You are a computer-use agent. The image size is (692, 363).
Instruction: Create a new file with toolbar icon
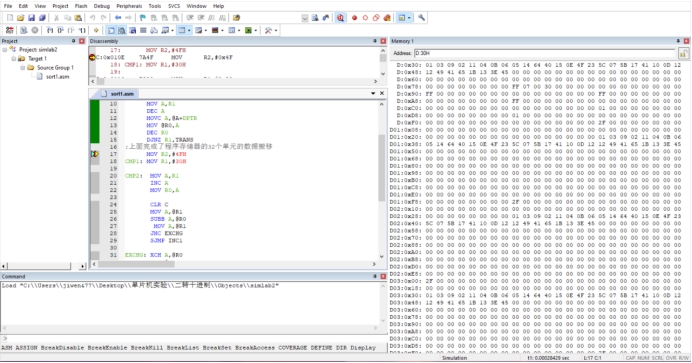[10, 18]
